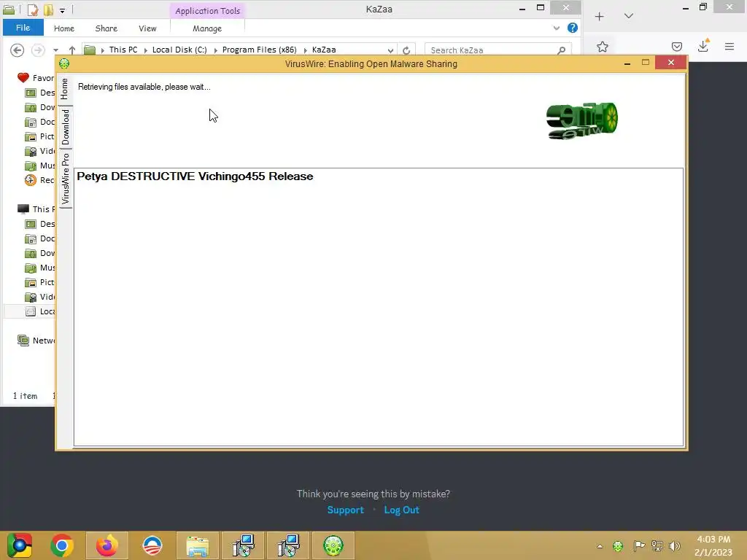Click Quick Access properties icon
The image size is (747, 560).
(32, 9)
